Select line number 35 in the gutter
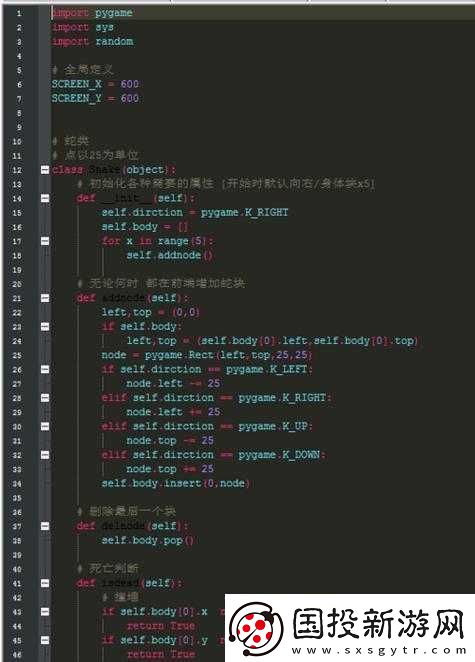The height and width of the screenshot is (662, 475). tap(17, 497)
